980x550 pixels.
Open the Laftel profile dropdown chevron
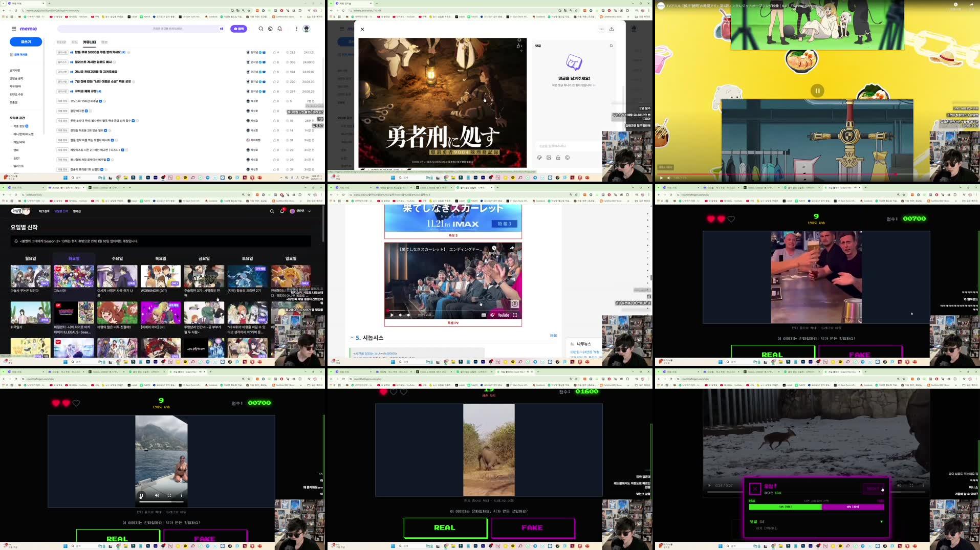pos(309,211)
